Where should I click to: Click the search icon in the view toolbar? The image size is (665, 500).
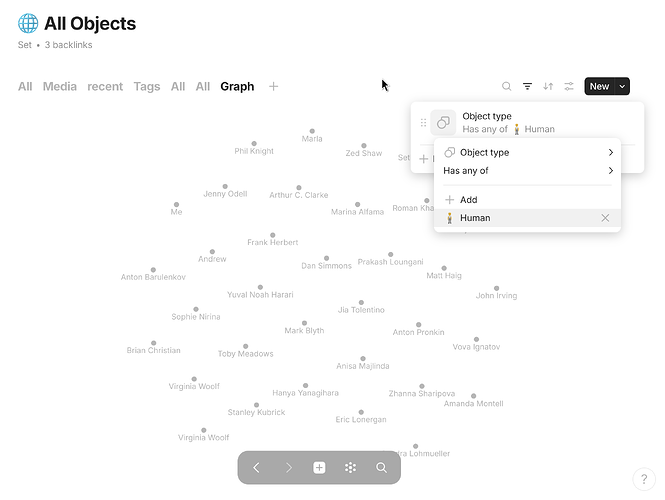coord(506,87)
